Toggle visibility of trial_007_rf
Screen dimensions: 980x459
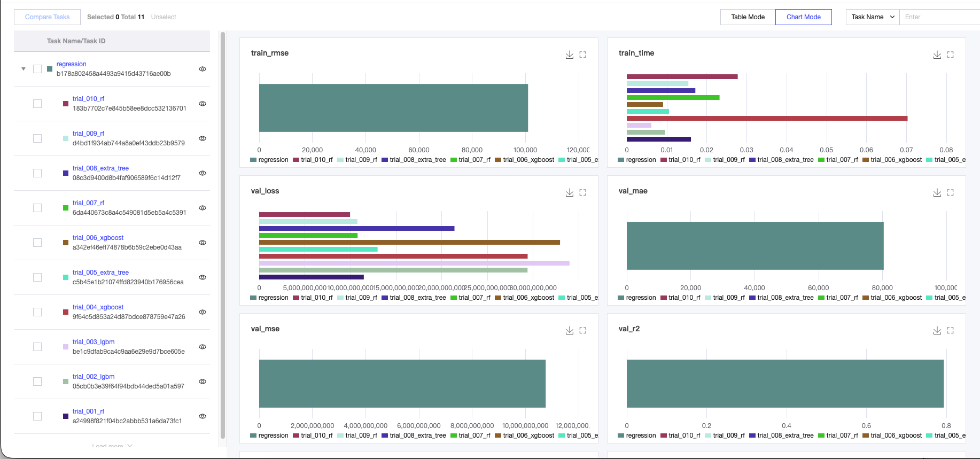click(203, 208)
